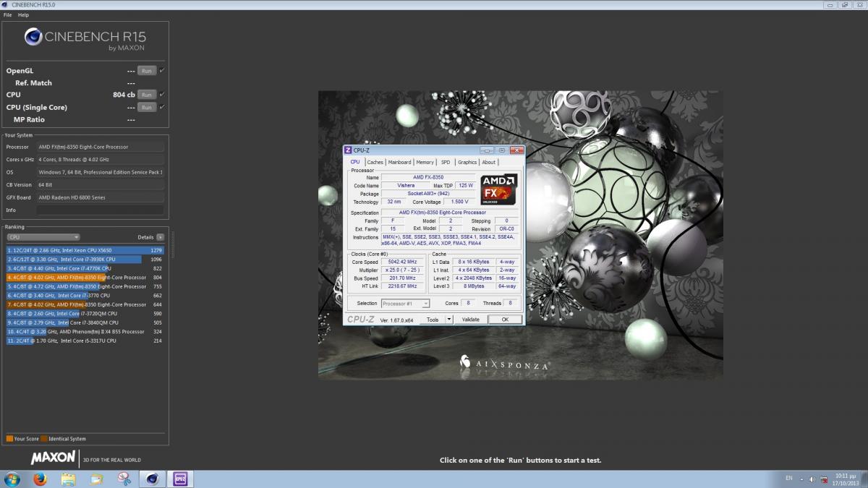Open the Processor #1 selection dropdown

[x=406, y=304]
